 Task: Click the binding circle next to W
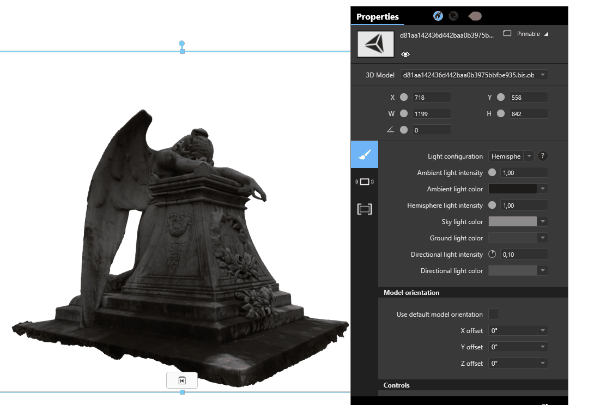click(404, 113)
